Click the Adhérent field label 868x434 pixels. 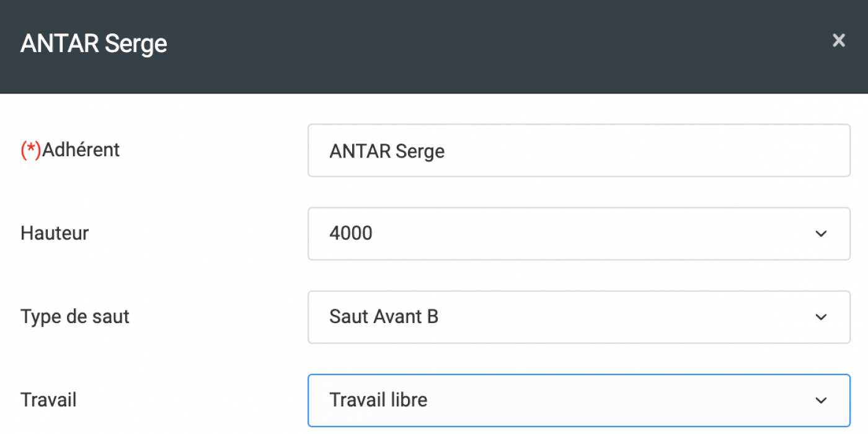pyautogui.click(x=81, y=149)
